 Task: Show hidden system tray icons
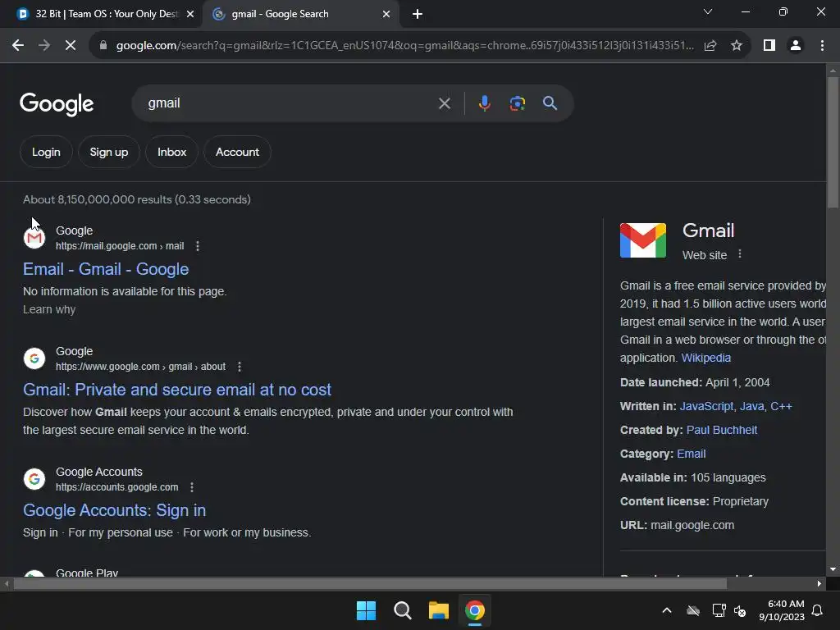coord(667,610)
